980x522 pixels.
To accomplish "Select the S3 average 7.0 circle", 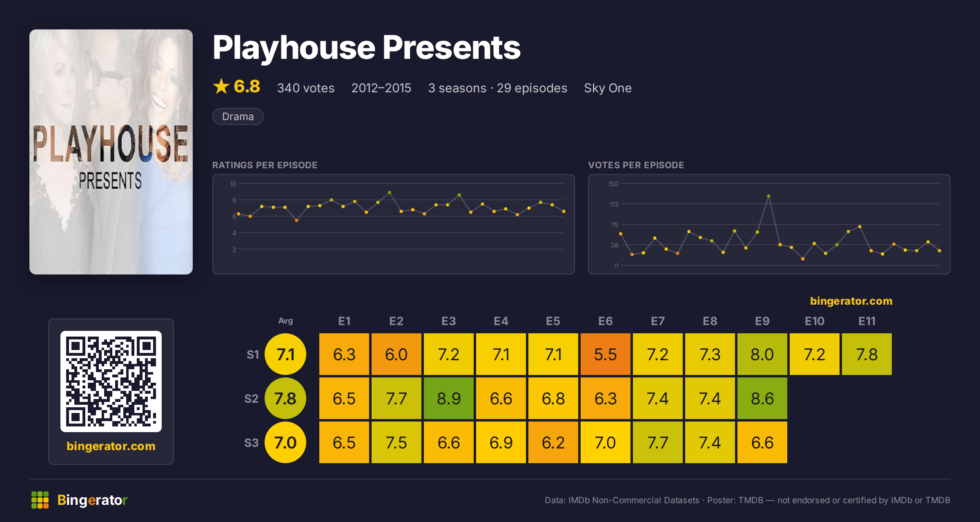I will click(x=285, y=442).
